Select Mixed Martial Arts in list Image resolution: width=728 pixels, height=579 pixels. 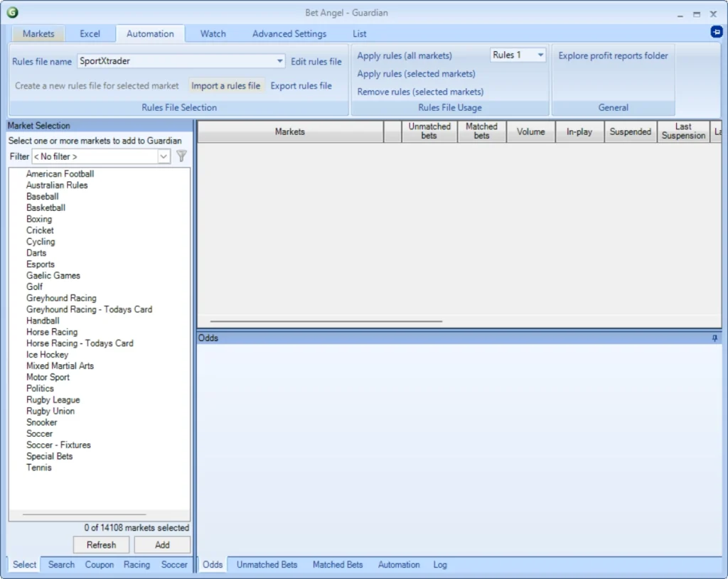60,366
